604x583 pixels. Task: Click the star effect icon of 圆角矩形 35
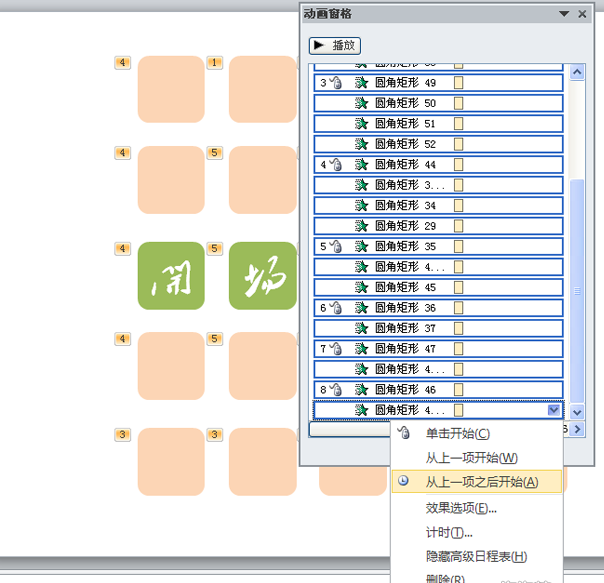pyautogui.click(x=362, y=246)
